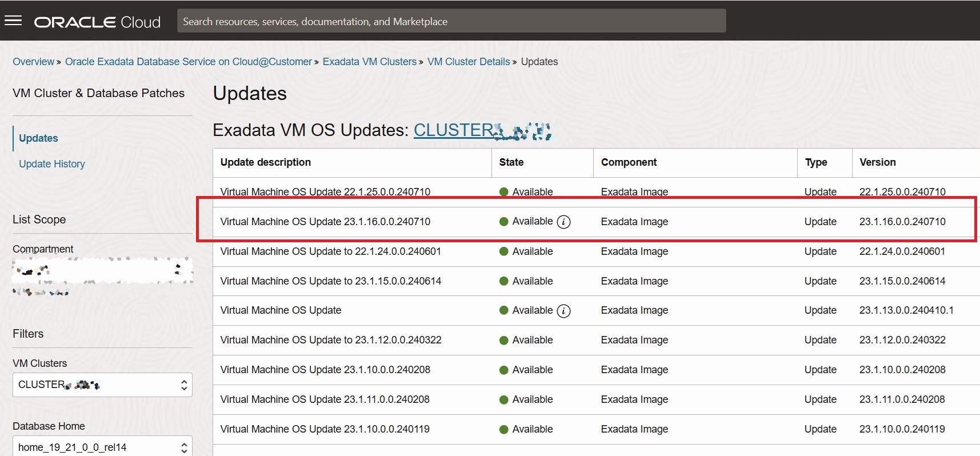Screen dimensions: 980x456
Task: Click version cell 23.1.15.0.0.240614
Action: point(902,281)
